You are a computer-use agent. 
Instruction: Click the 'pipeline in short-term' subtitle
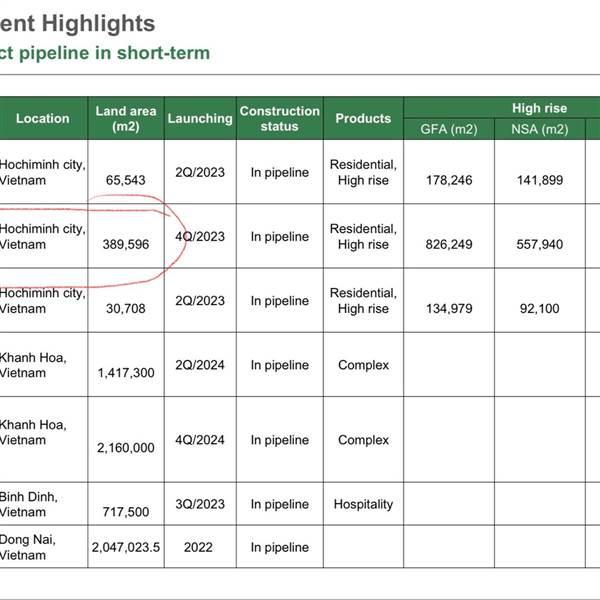pos(114,53)
